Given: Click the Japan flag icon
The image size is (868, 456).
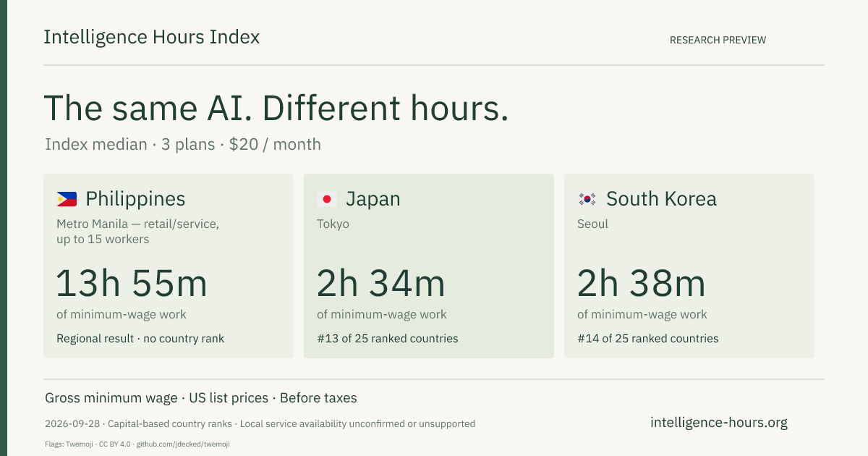Looking at the screenshot, I should coord(327,199).
